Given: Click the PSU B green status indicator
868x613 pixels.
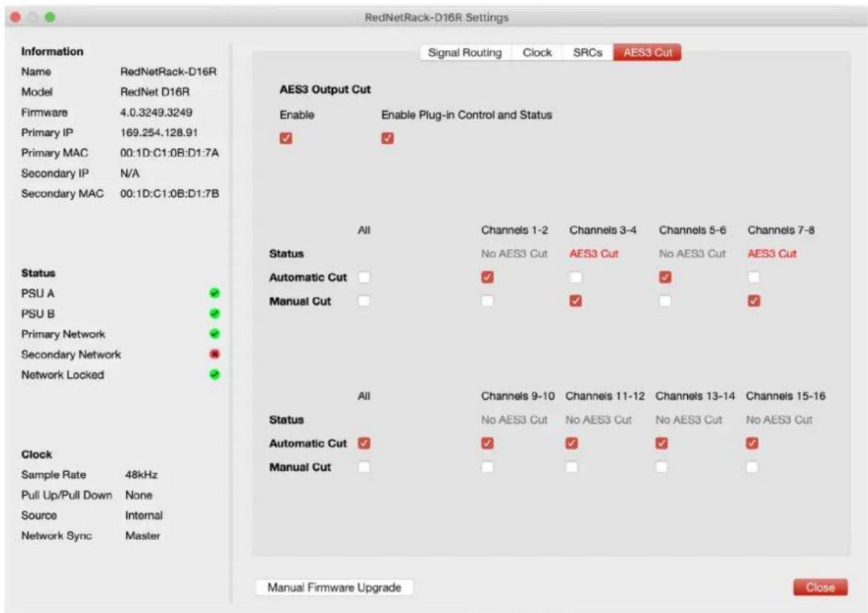Looking at the screenshot, I should click(x=215, y=314).
